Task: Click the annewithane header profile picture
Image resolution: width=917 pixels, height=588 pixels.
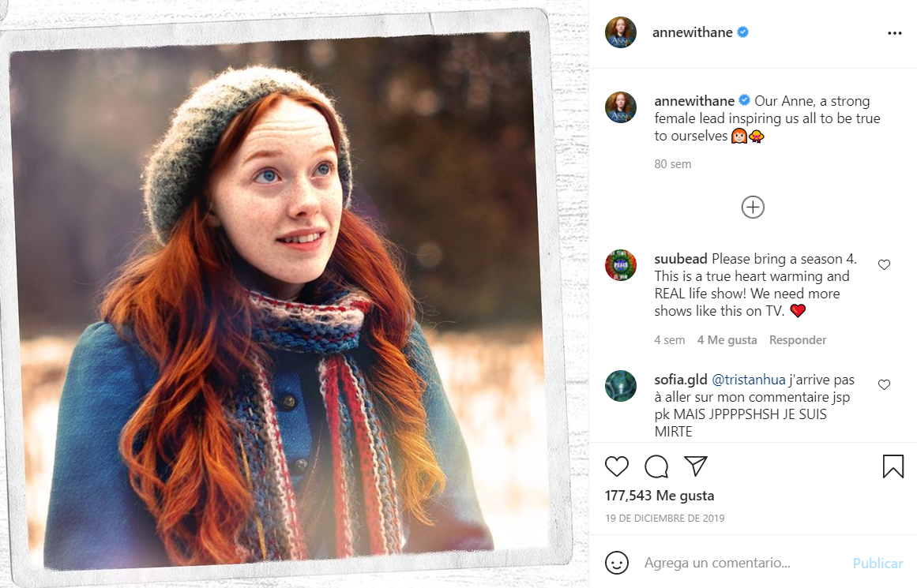Action: pyautogui.click(x=621, y=32)
